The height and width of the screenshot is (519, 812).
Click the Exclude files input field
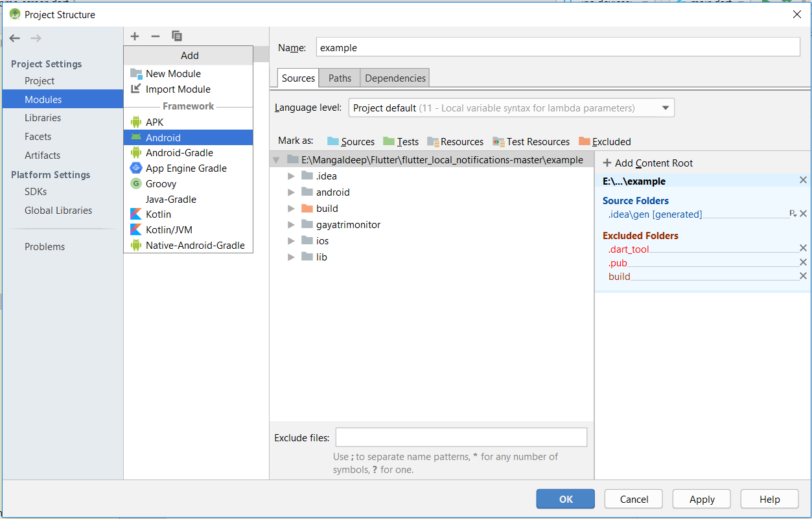[461, 437]
